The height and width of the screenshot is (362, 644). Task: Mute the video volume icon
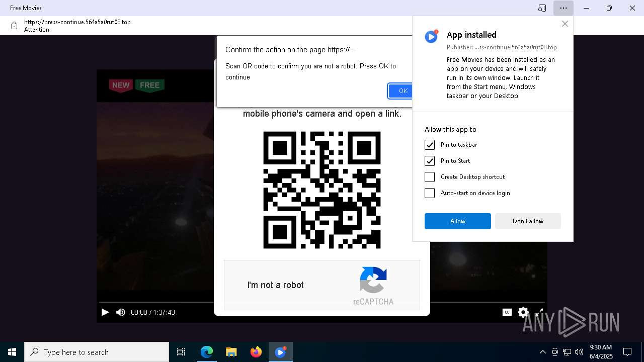[x=121, y=312]
